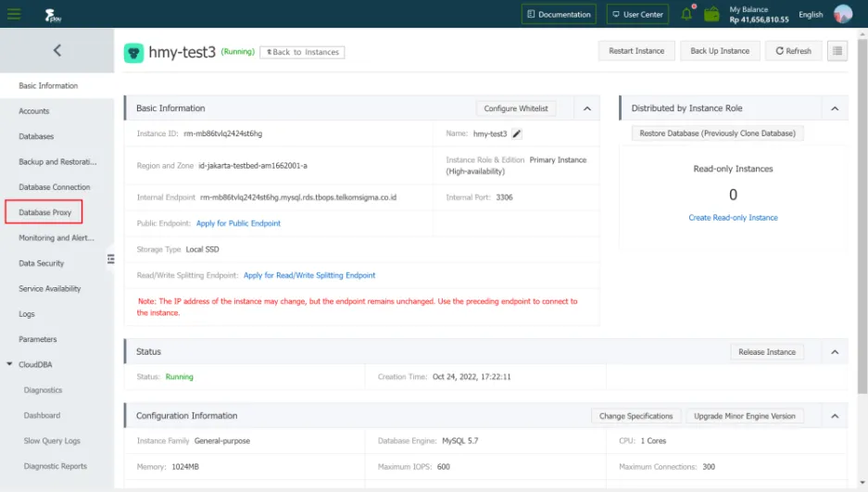Click the notification bell icon
Image resolution: width=868 pixels, height=492 pixels.
pyautogui.click(x=686, y=14)
